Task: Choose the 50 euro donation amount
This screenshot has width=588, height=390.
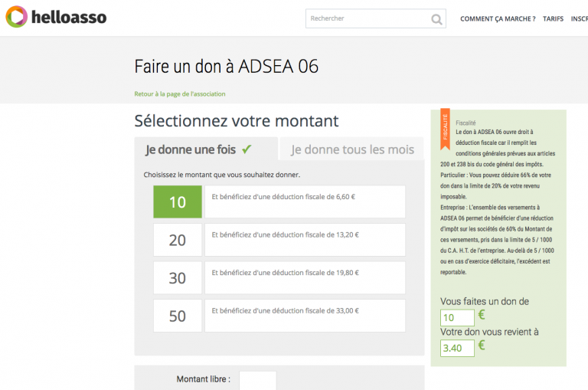Action: click(178, 316)
